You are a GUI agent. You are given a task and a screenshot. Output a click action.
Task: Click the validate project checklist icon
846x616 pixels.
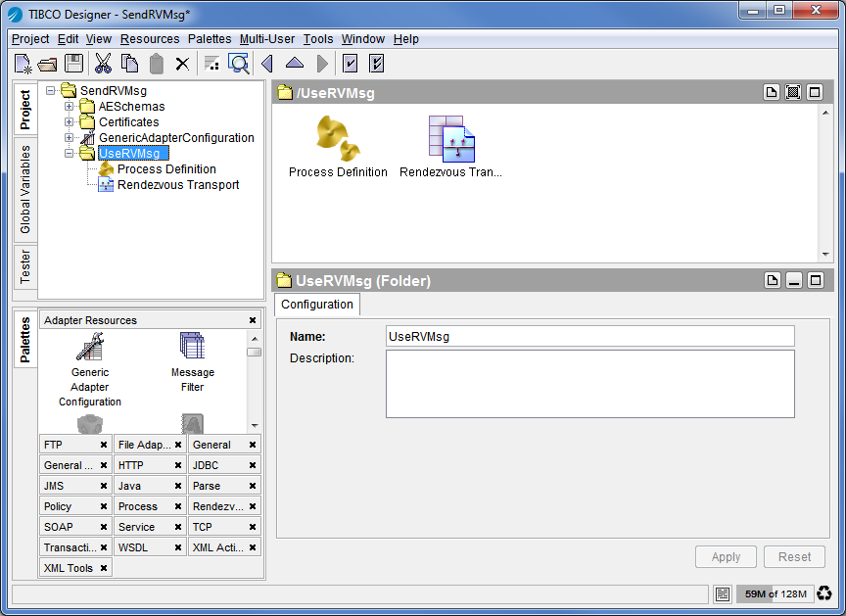click(377, 64)
